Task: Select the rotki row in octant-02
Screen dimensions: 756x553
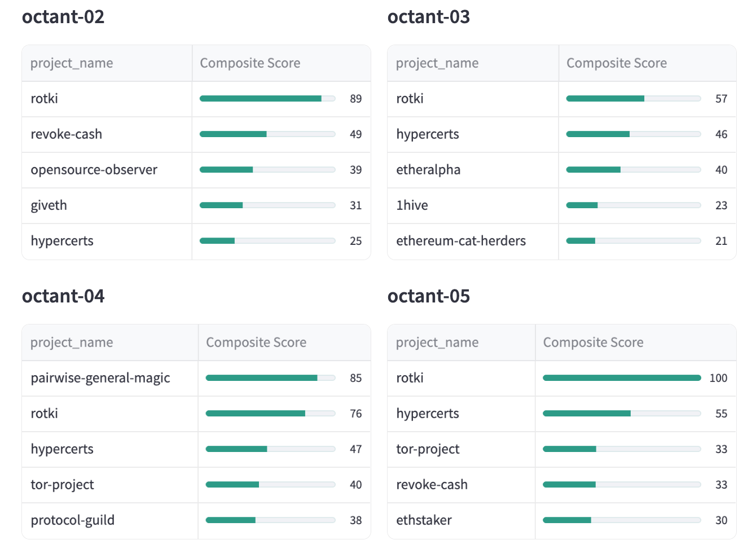Action: click(x=45, y=99)
